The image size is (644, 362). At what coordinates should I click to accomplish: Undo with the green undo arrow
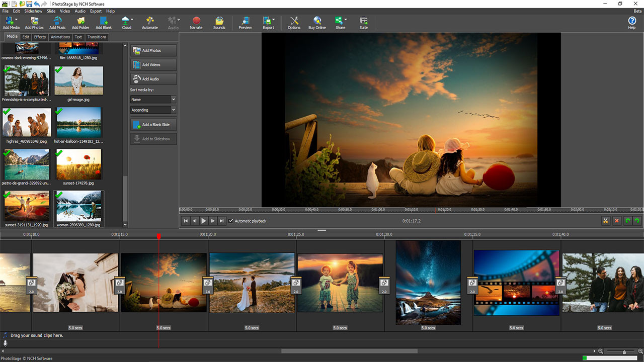pyautogui.click(x=627, y=221)
